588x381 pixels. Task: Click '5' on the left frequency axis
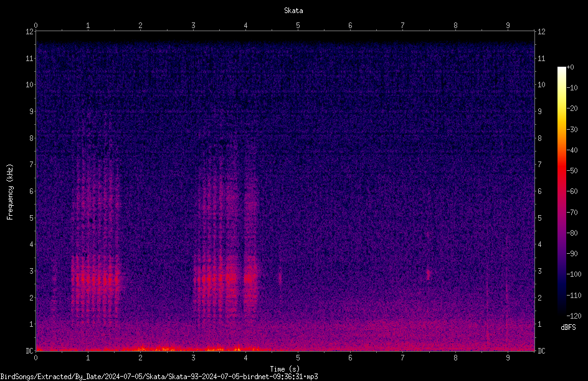pos(31,218)
